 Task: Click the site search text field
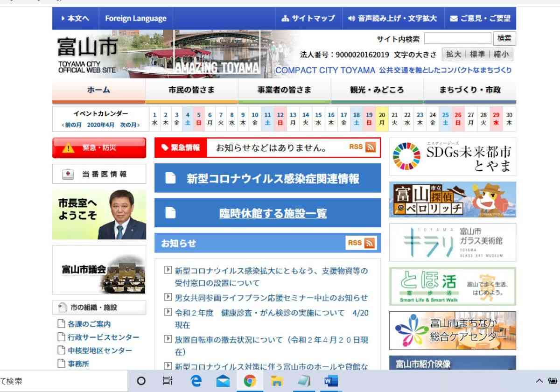(458, 38)
